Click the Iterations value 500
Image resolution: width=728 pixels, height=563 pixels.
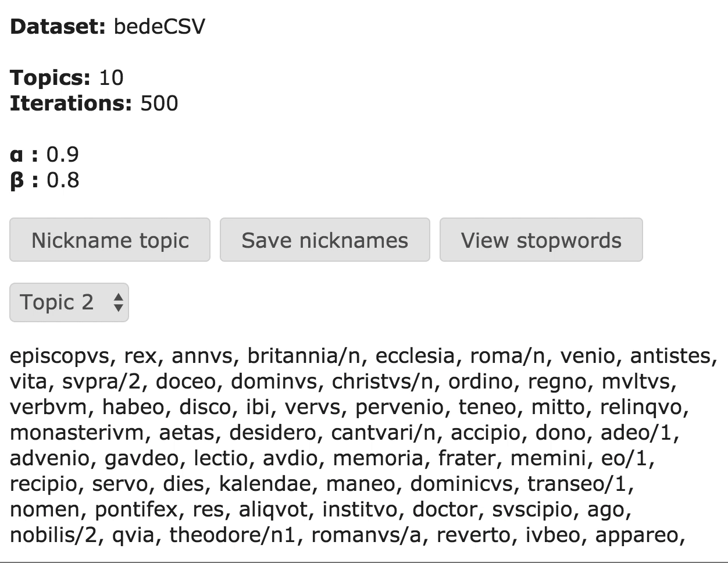pyautogui.click(x=159, y=104)
